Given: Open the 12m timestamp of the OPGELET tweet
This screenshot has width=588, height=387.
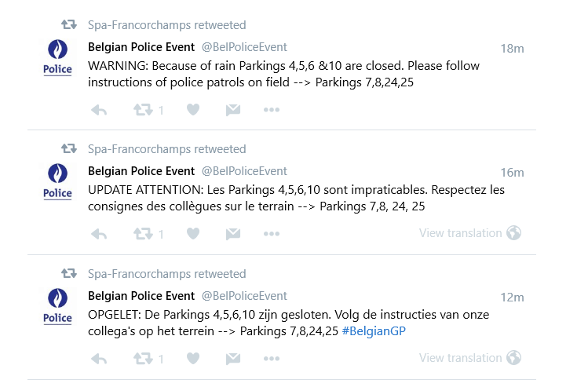Looking at the screenshot, I should [512, 298].
